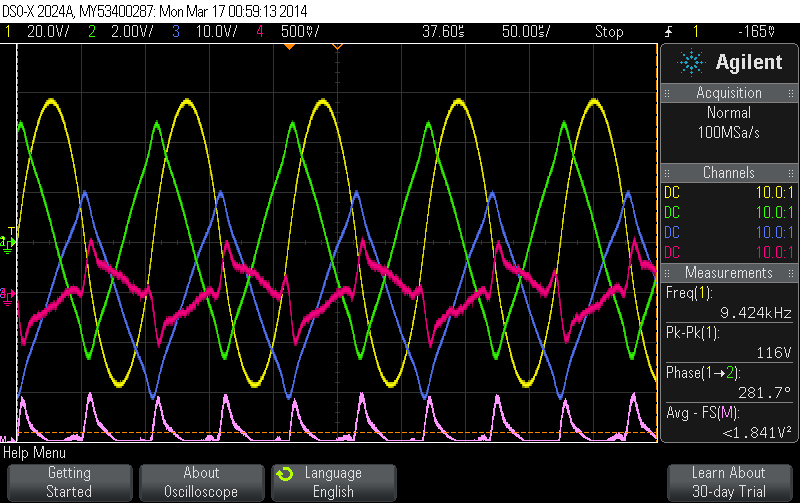Click the -165 trigger level readout
The height and width of the screenshot is (503, 800).
(x=757, y=32)
